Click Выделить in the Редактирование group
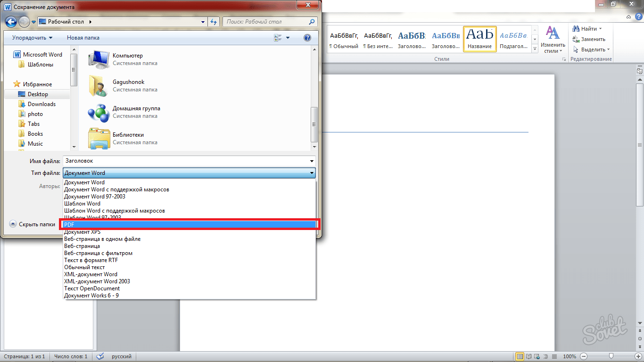 591,49
